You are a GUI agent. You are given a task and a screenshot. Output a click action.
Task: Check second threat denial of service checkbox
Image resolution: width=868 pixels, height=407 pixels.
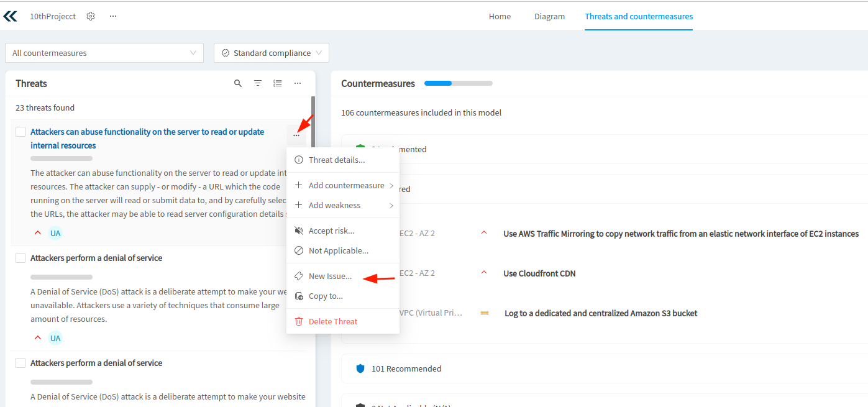[x=21, y=258]
